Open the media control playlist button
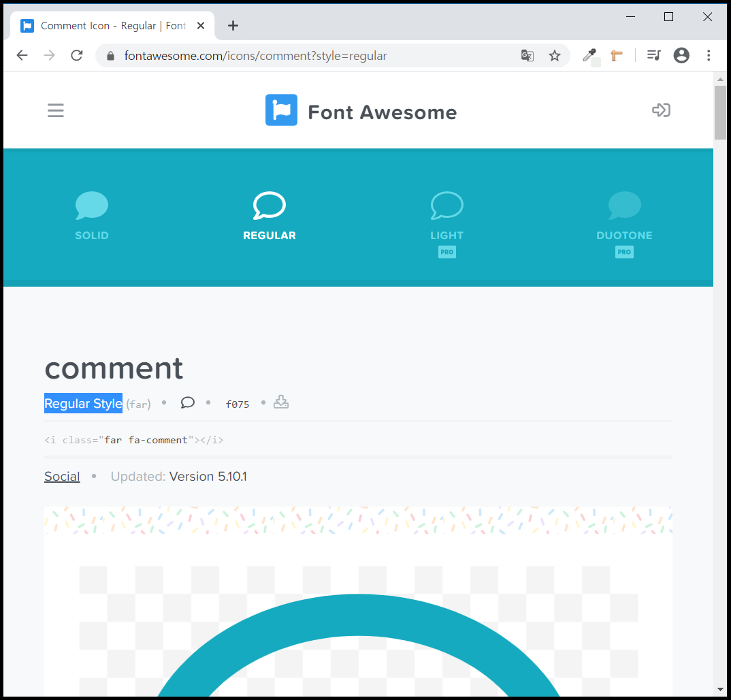The image size is (731, 700). click(653, 56)
